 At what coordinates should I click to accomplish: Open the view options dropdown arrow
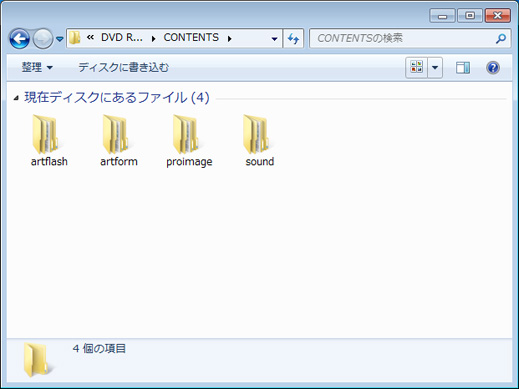435,67
